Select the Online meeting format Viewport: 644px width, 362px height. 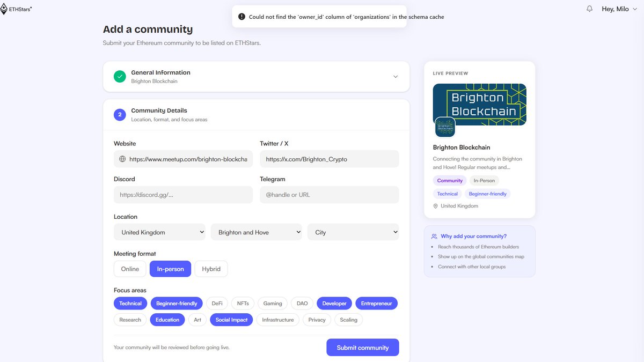(130, 269)
